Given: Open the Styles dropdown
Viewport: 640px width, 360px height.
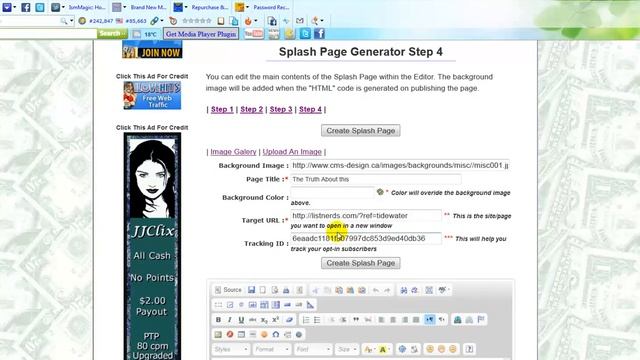Looking at the screenshot, I should point(231,349).
